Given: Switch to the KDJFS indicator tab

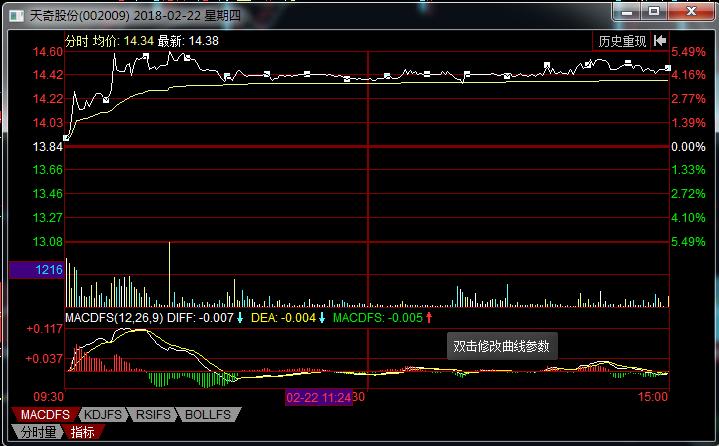Looking at the screenshot, I should tap(102, 414).
